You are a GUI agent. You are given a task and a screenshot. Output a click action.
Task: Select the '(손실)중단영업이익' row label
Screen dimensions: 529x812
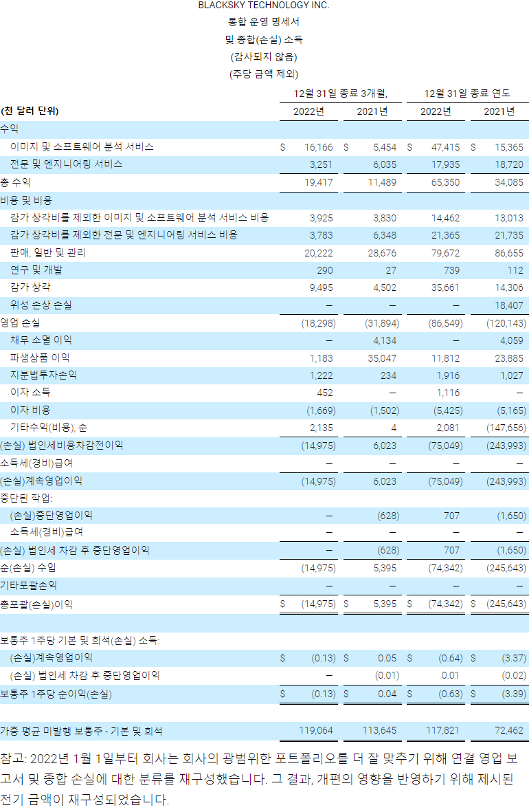[x=52, y=515]
